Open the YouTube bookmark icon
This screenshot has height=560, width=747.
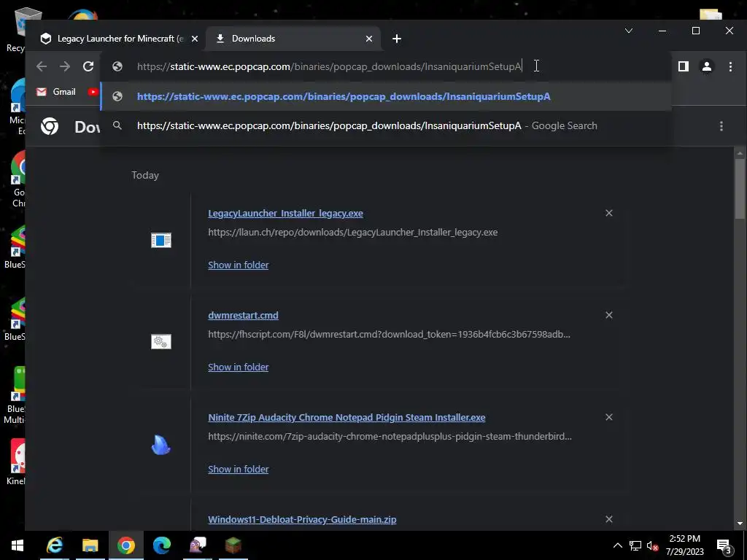(93, 91)
